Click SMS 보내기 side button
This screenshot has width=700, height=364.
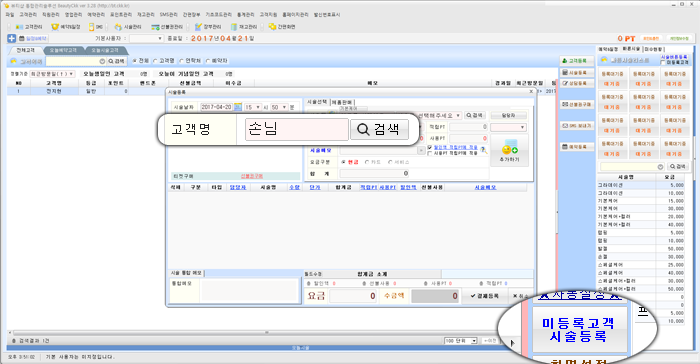[577, 126]
